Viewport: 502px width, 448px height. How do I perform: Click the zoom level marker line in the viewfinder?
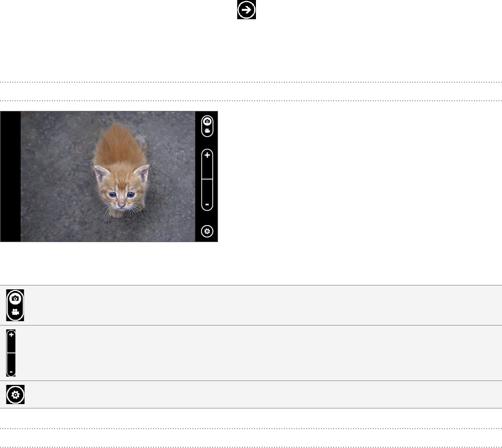pyautogui.click(x=207, y=179)
